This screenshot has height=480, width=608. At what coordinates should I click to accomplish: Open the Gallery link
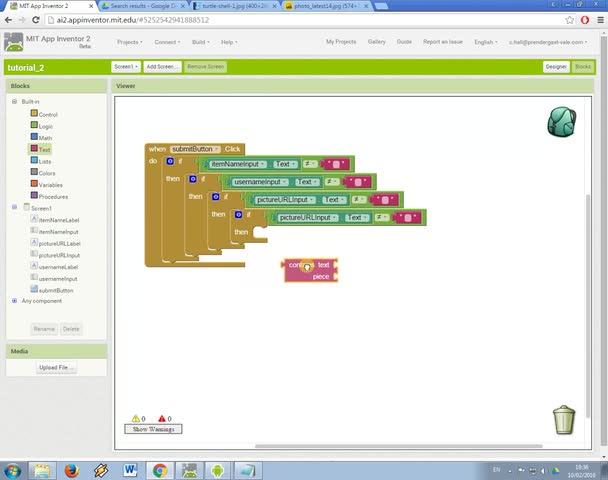coord(377,41)
